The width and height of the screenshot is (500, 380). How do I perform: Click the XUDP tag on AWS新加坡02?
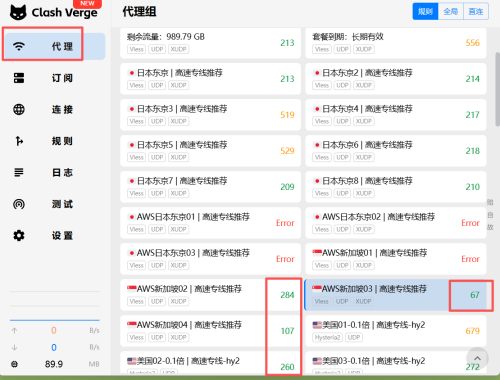[178, 301]
